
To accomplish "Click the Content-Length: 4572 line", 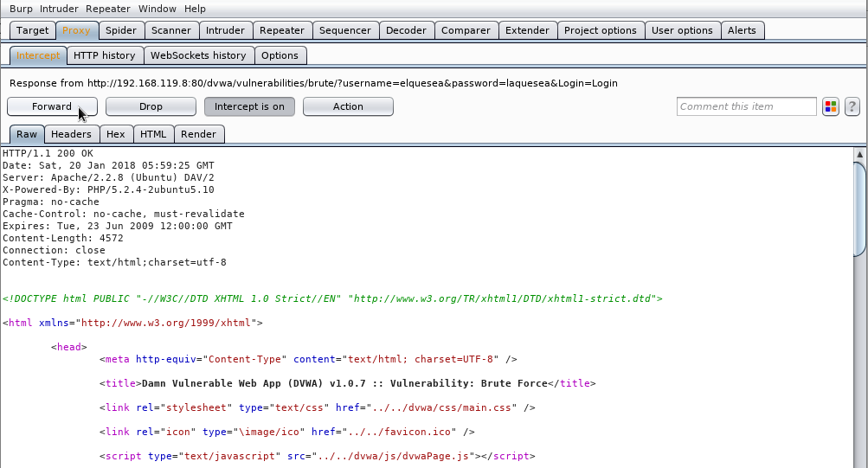I will [63, 239].
